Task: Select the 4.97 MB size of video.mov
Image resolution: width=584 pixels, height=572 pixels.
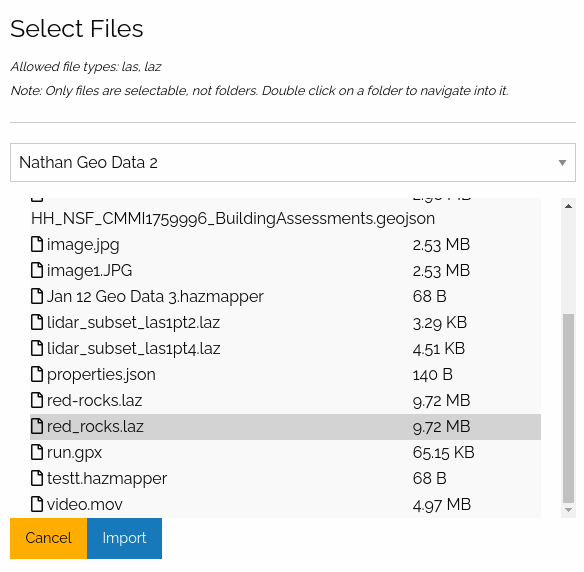Action: pos(442,505)
